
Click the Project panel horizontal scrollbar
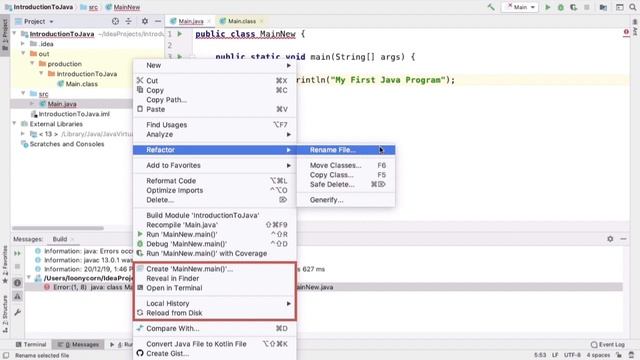pos(58,228)
